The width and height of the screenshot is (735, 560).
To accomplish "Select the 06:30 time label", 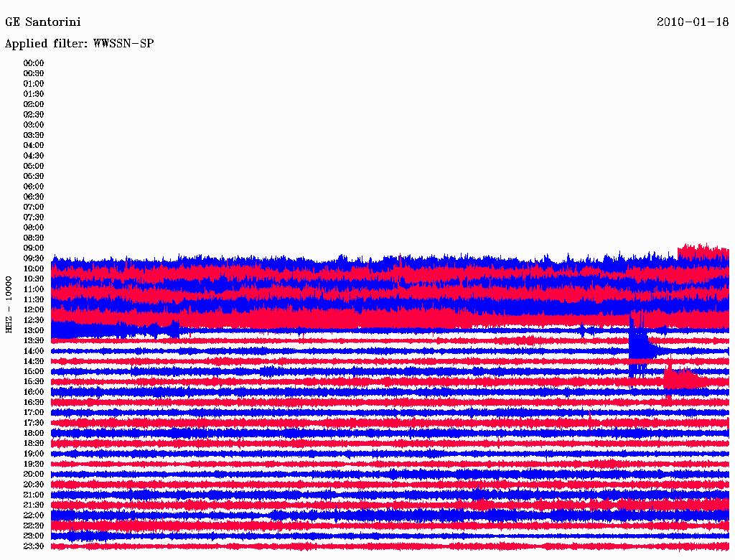I will (33, 197).
